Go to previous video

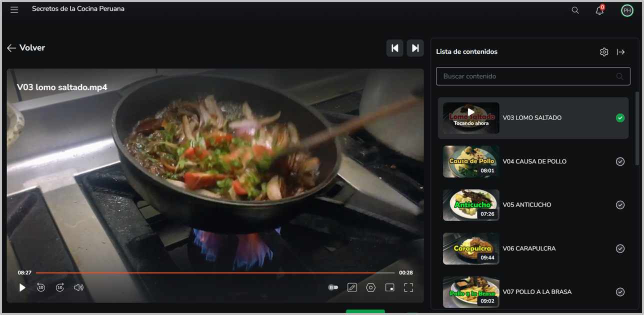pos(394,48)
